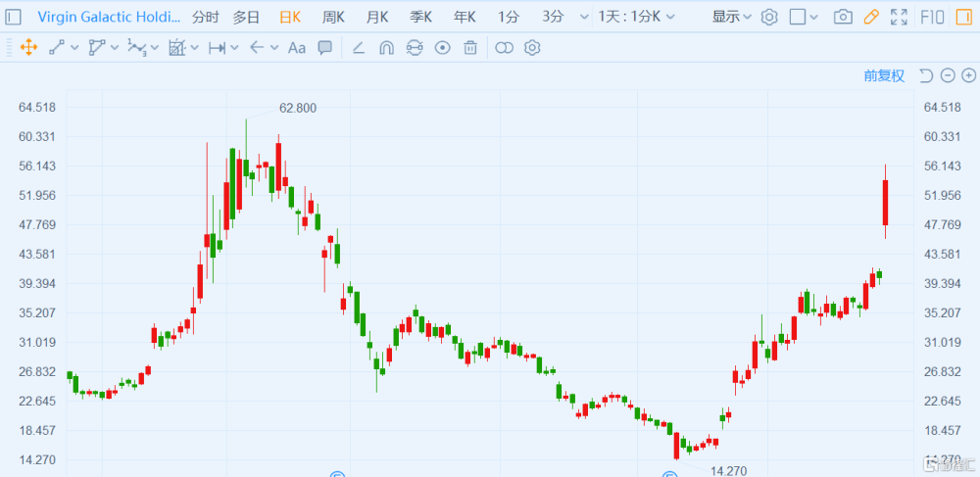Open the 显示 display dropdown

pos(732,17)
